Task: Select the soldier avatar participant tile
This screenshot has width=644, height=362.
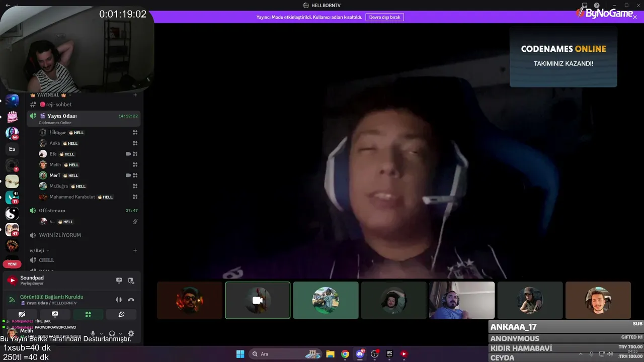Action: (x=530, y=300)
